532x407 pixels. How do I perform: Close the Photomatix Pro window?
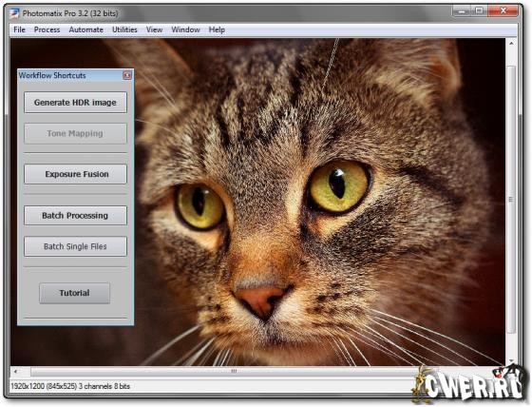pyautogui.click(x=503, y=11)
